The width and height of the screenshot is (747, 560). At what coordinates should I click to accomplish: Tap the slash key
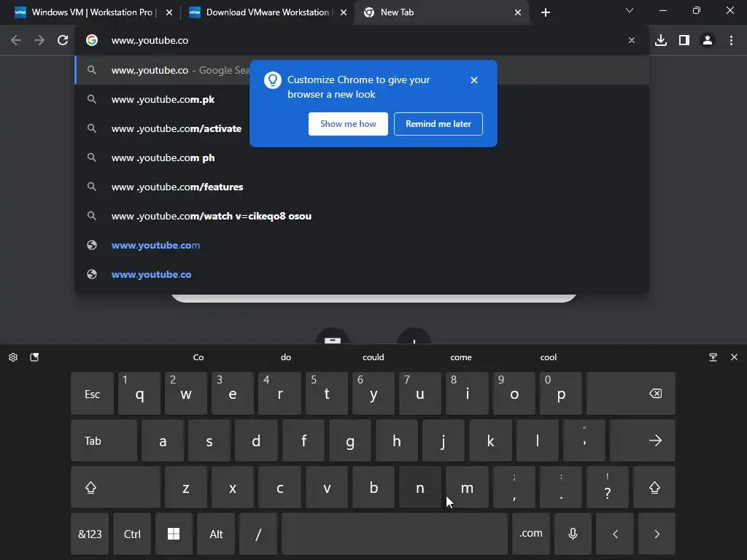[x=258, y=534]
